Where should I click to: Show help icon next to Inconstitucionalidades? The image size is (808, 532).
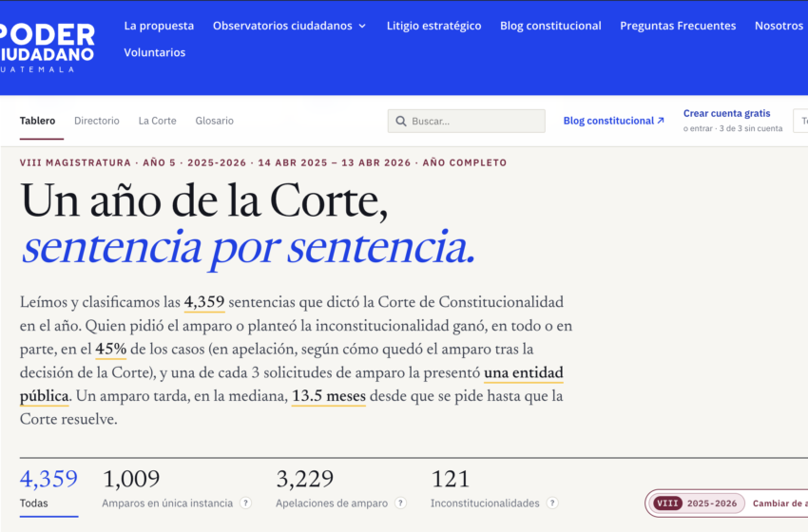pos(552,503)
